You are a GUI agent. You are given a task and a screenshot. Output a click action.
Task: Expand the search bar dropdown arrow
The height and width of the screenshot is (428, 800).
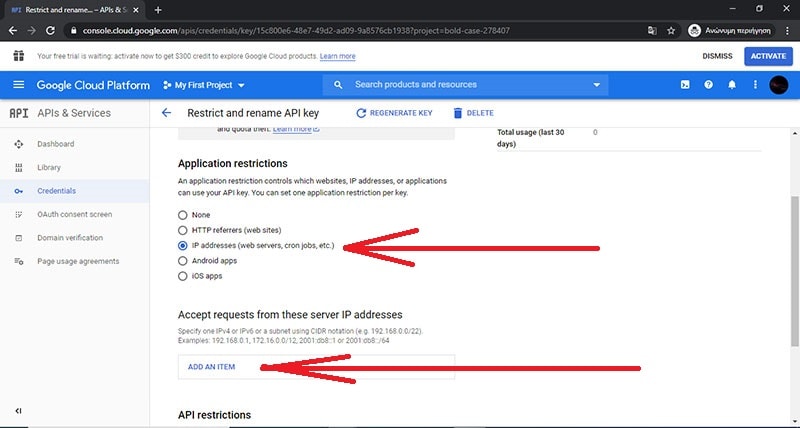click(x=596, y=85)
